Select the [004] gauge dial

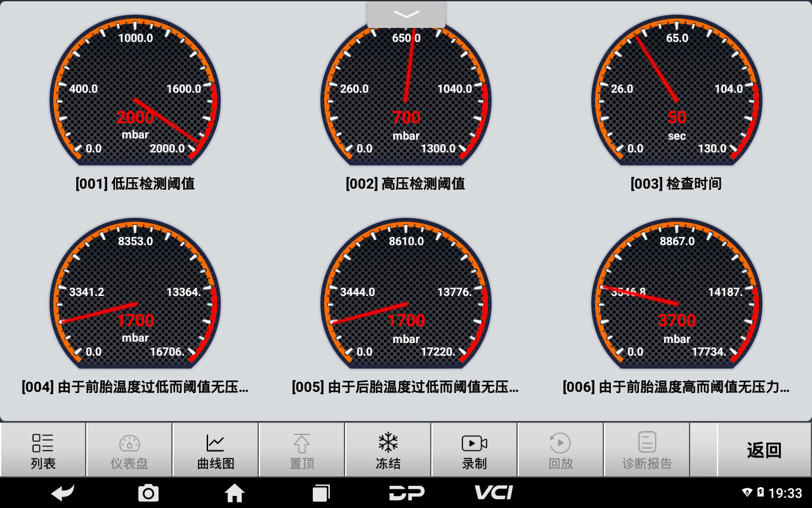tap(135, 293)
